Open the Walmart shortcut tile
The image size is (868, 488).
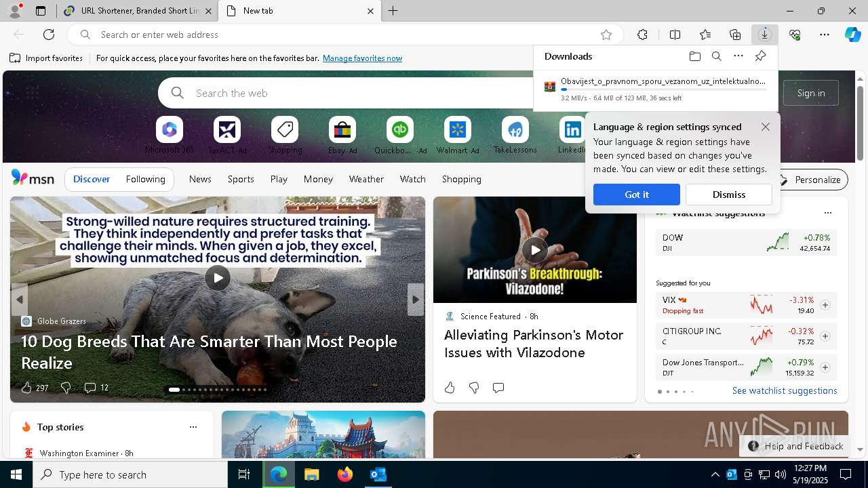click(458, 135)
